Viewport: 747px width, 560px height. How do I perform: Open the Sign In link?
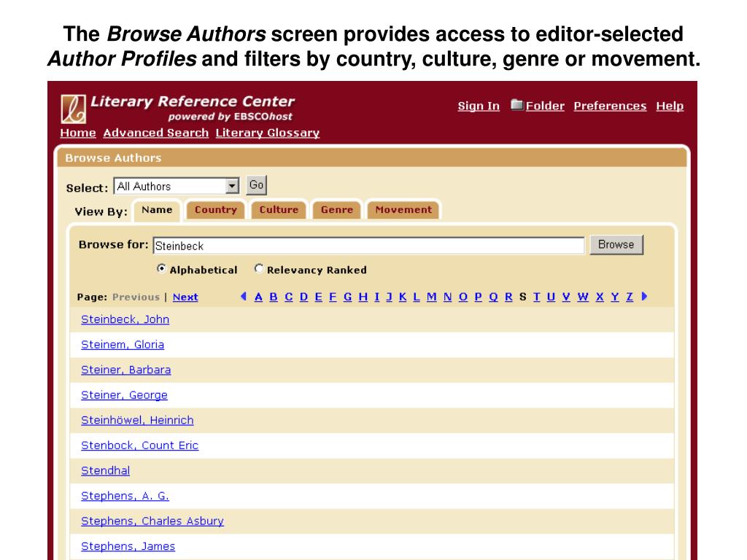(x=479, y=106)
